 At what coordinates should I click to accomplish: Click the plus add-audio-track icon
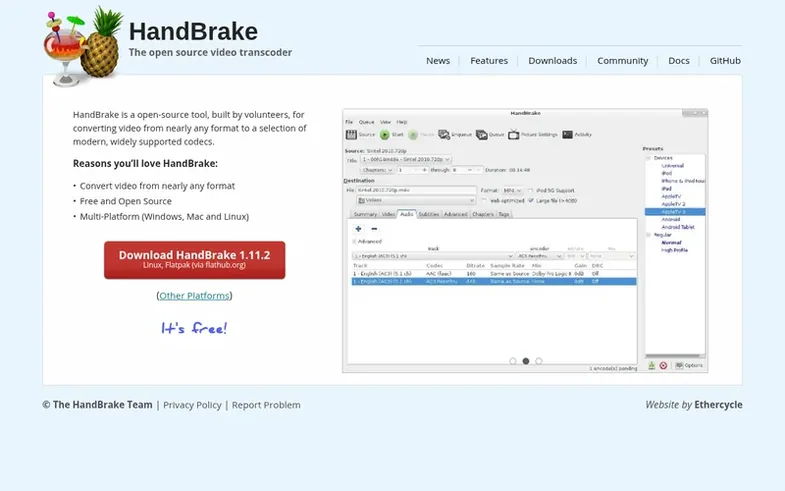358,229
